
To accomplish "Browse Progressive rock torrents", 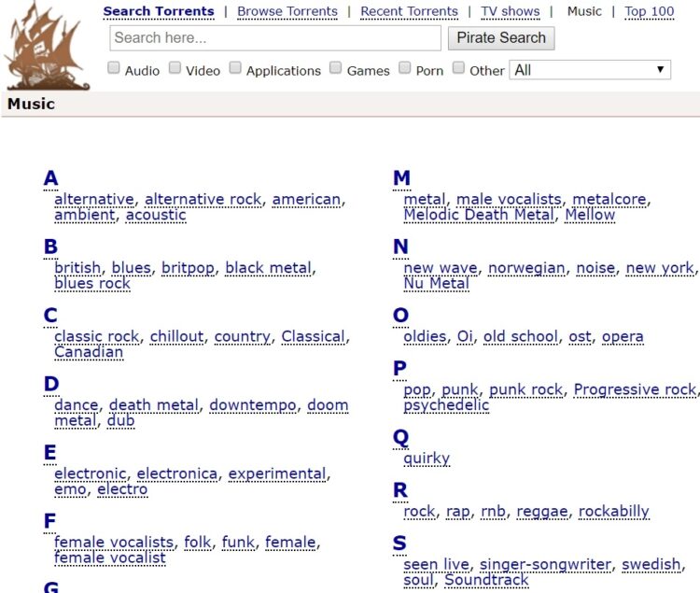I will pyautogui.click(x=635, y=389).
